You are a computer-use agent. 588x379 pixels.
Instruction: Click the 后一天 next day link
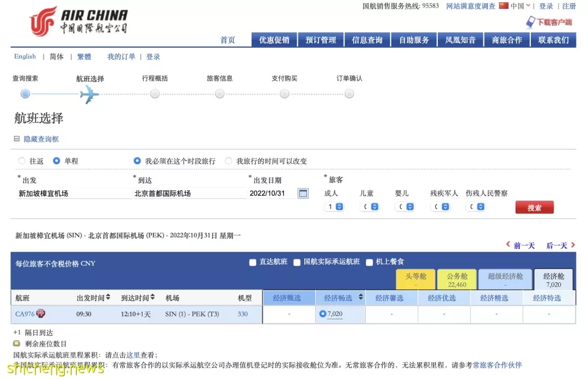556,245
